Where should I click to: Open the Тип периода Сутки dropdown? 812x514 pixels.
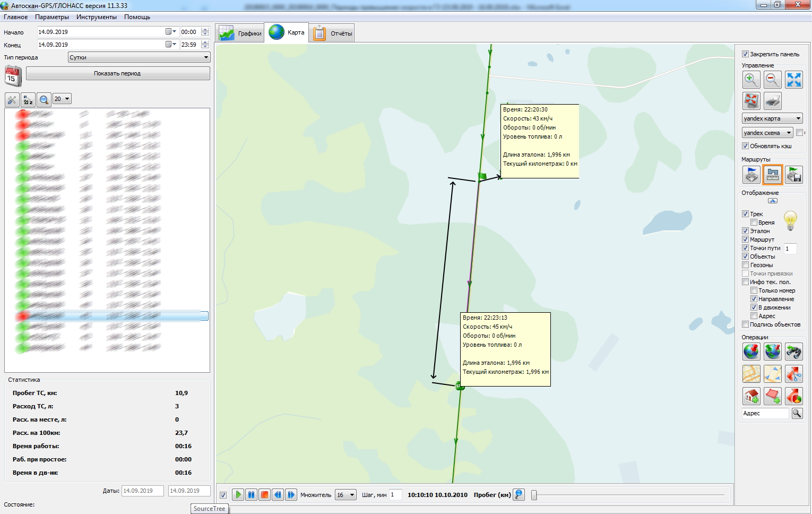click(139, 57)
